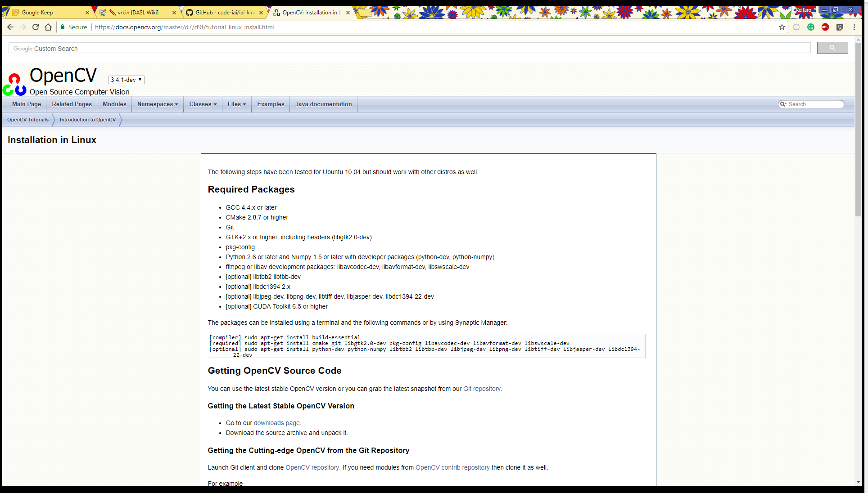This screenshot has width=868, height=493.
Task: Click the OpenCV logo image
Action: pos(14,84)
